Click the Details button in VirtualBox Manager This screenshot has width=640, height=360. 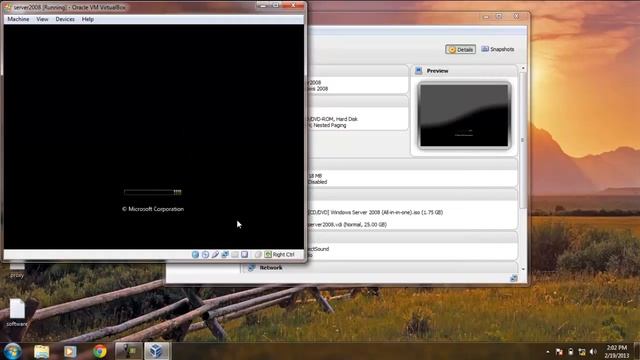coord(460,49)
